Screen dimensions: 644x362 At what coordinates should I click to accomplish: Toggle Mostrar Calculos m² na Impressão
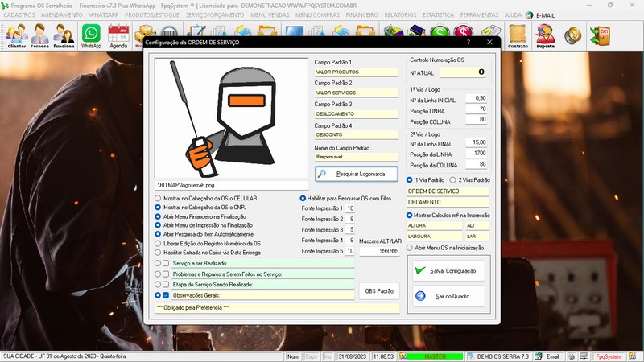point(410,215)
